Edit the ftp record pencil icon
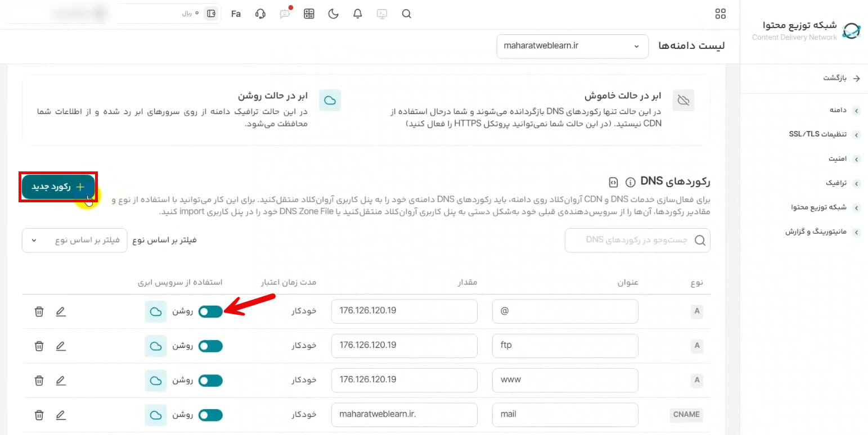 coord(61,346)
